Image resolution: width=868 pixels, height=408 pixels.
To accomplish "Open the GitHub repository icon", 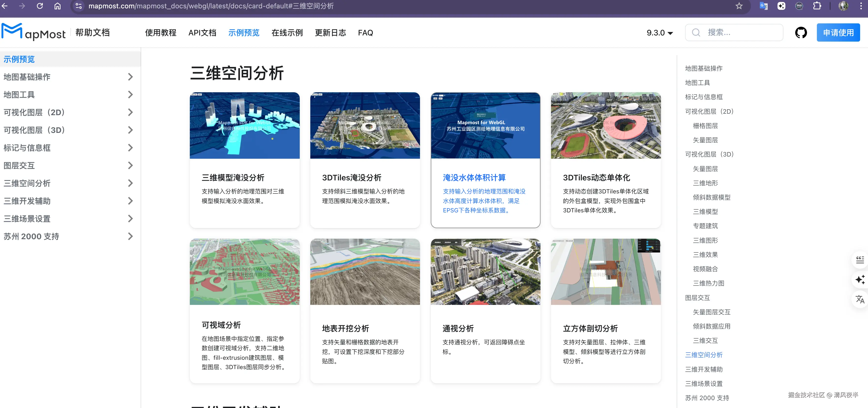I will point(801,33).
